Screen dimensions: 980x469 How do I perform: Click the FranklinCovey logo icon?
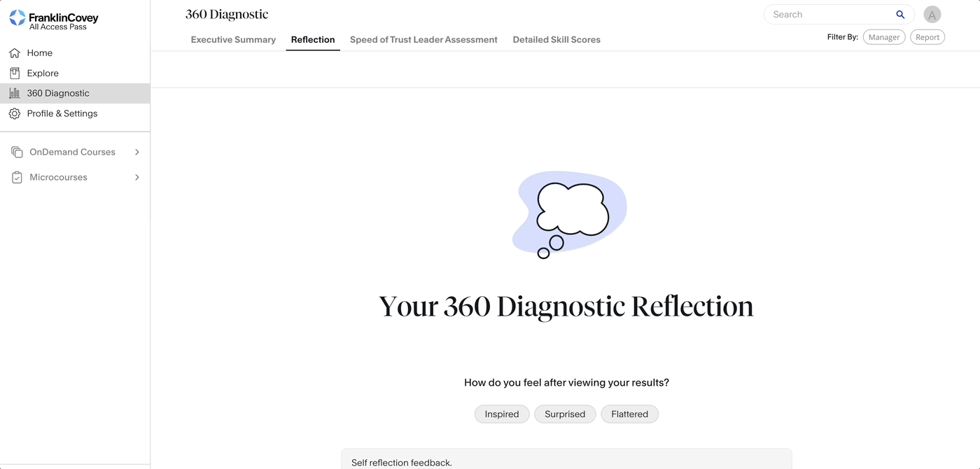pyautogui.click(x=17, y=18)
